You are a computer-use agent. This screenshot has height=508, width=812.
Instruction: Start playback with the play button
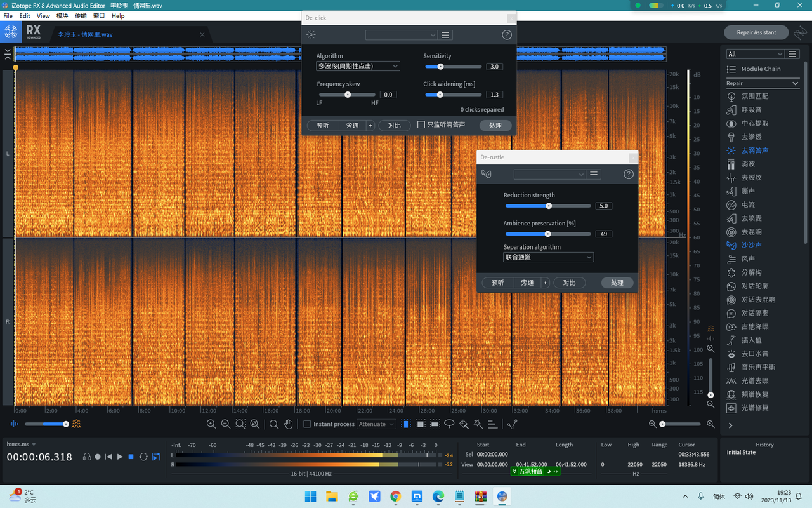point(120,457)
